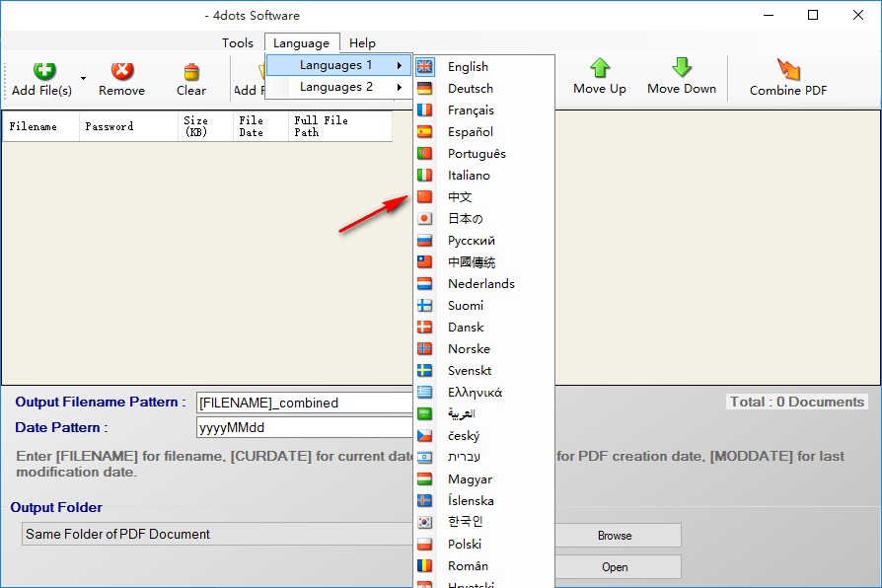
Task: Select the Russian flag icon next to Русский
Action: [424, 241]
